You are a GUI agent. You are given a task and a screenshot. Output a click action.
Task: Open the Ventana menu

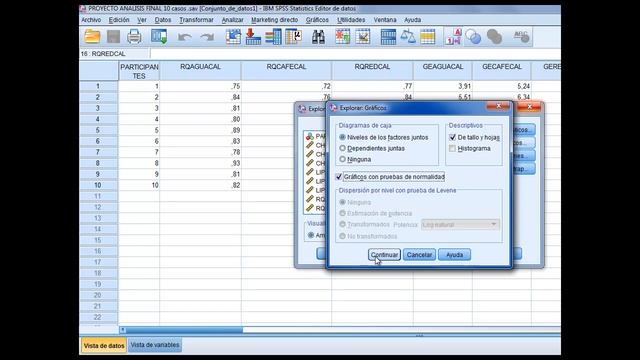coord(385,20)
